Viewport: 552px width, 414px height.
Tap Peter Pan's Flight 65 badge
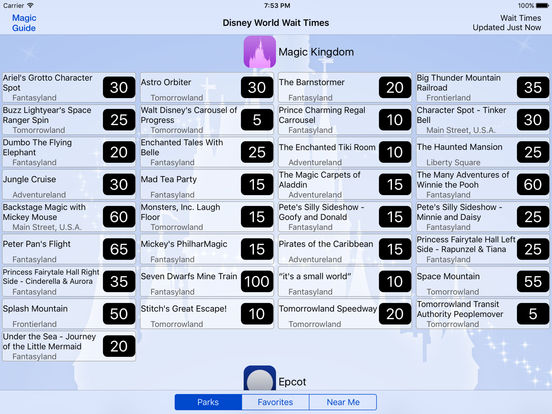click(119, 249)
